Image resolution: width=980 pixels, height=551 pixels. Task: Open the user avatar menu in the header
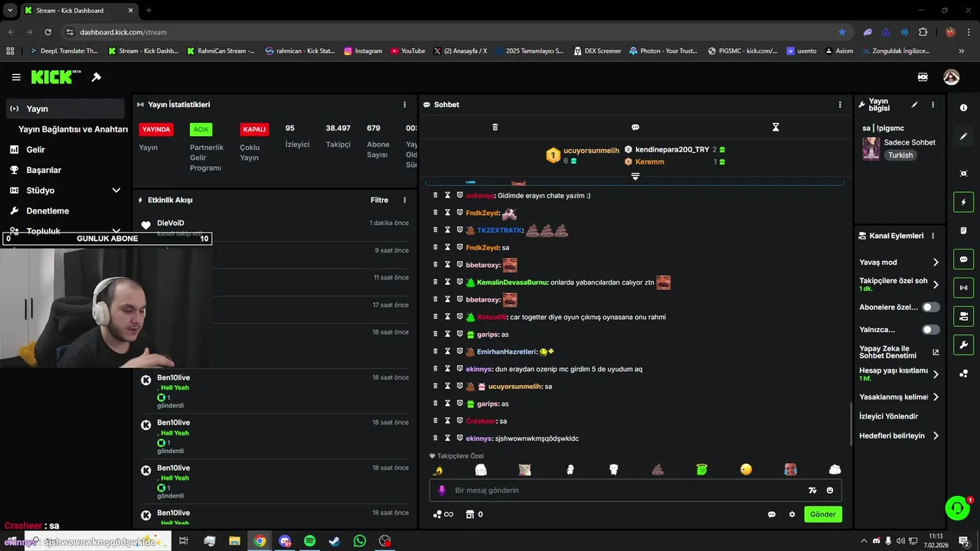(951, 77)
